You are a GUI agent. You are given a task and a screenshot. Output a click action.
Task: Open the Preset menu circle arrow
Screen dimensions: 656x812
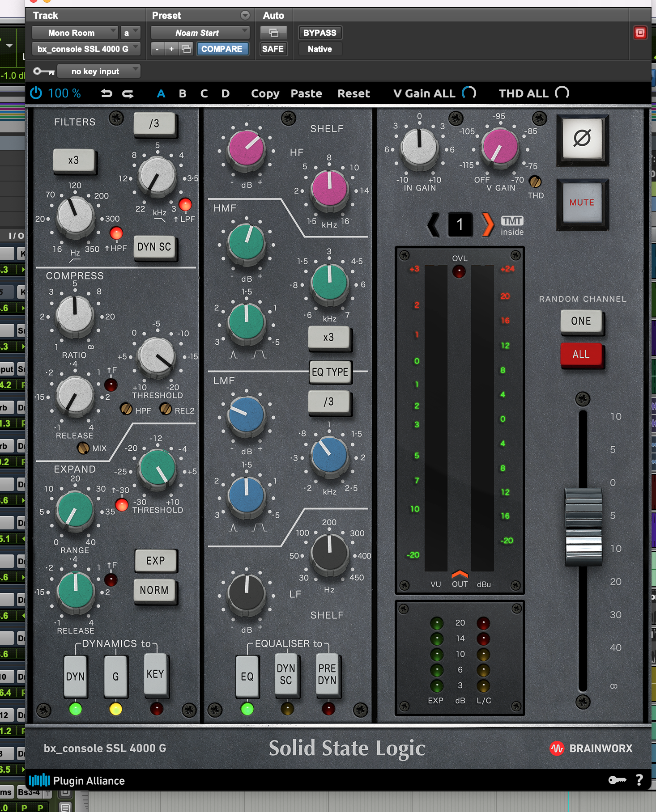pos(245,15)
